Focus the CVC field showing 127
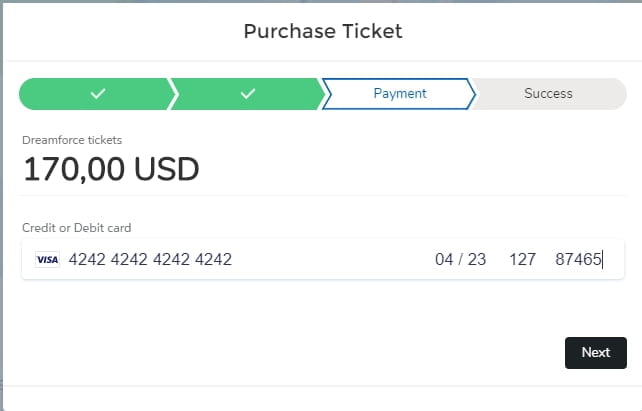Image resolution: width=642 pixels, height=411 pixels. click(522, 260)
